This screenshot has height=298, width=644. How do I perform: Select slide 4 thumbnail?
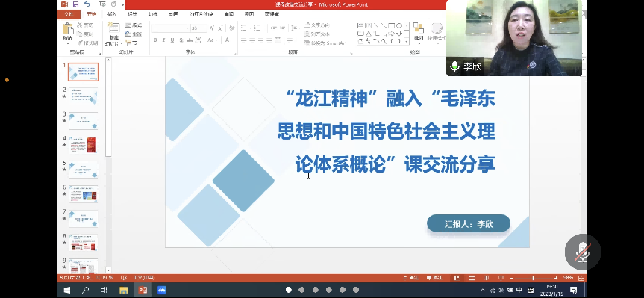tap(83, 145)
